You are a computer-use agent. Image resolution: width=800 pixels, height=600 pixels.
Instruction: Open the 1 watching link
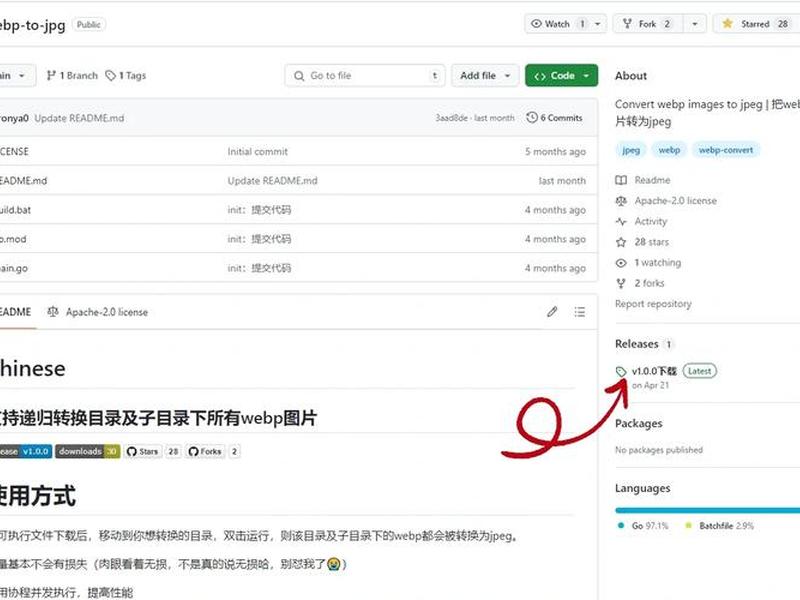(658, 263)
